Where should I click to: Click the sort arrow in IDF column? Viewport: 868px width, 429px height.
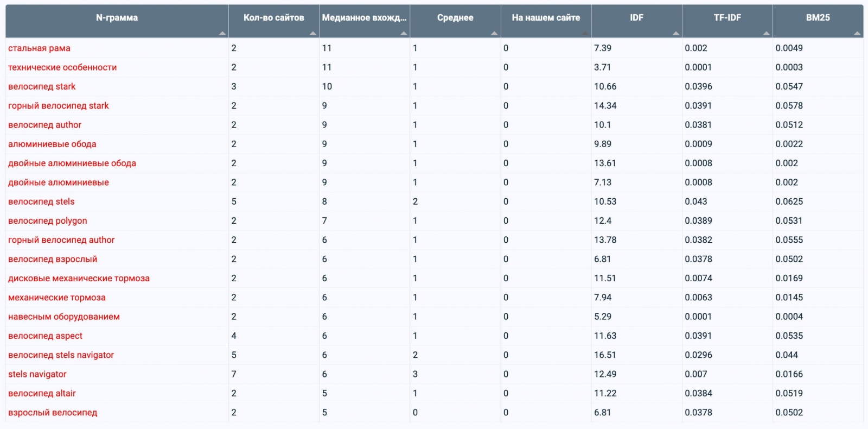675,34
